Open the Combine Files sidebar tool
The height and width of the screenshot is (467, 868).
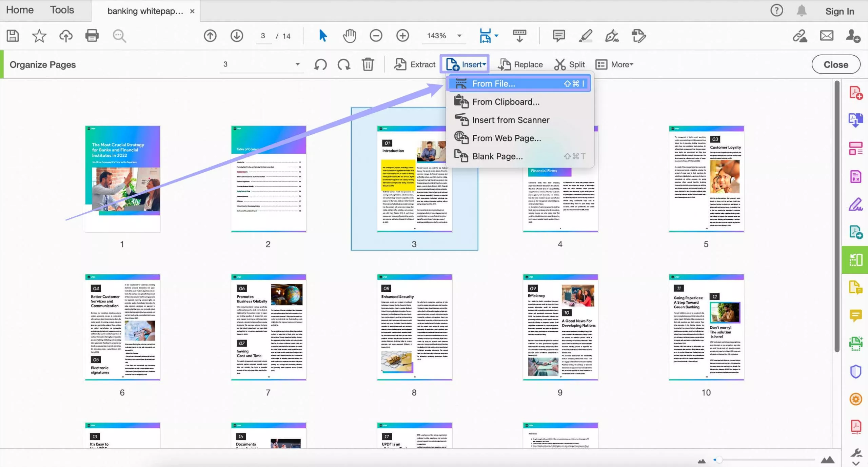pos(855,120)
